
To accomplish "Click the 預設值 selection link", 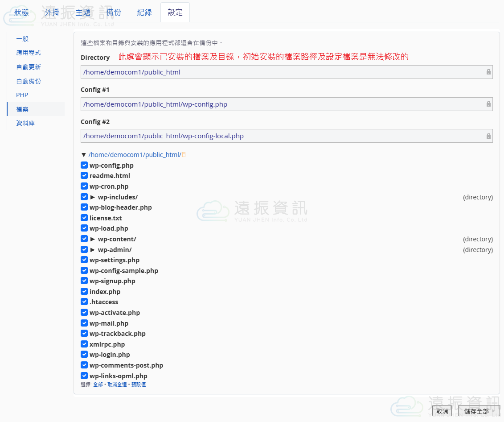I will [x=138, y=385].
